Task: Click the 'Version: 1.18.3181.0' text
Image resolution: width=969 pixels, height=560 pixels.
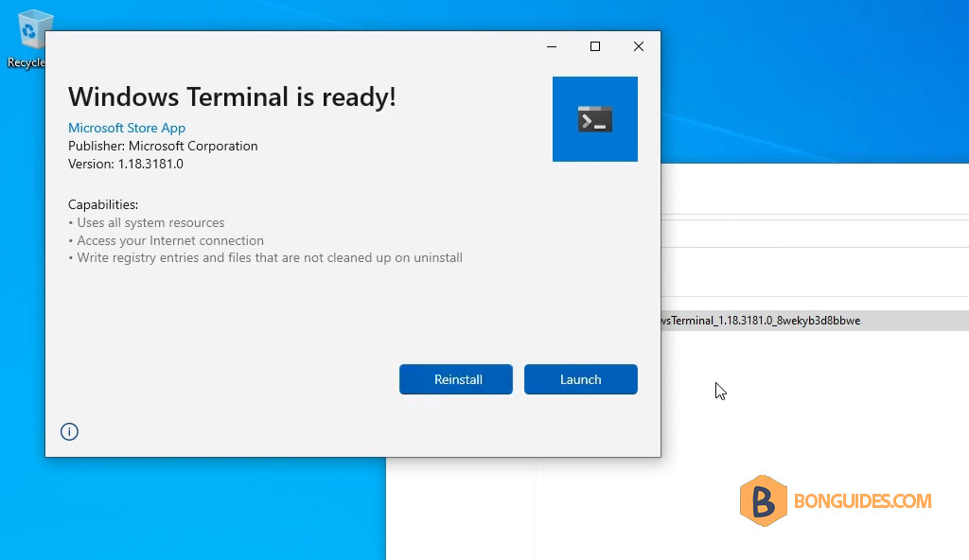Action: pos(126,164)
